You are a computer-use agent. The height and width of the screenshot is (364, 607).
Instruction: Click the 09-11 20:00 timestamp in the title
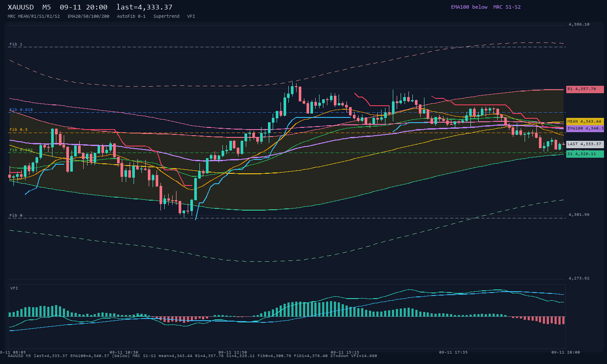pyautogui.click(x=84, y=7)
